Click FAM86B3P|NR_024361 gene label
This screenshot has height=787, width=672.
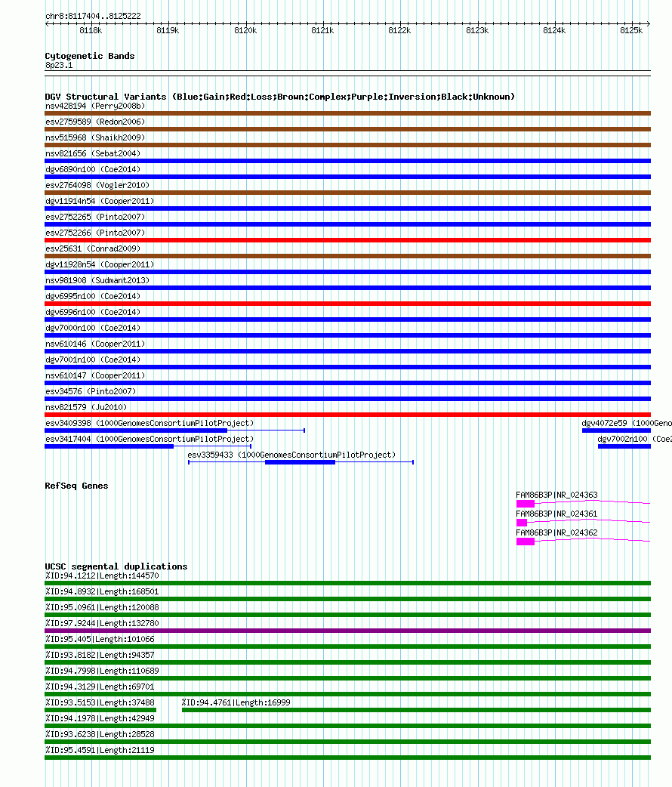click(556, 514)
